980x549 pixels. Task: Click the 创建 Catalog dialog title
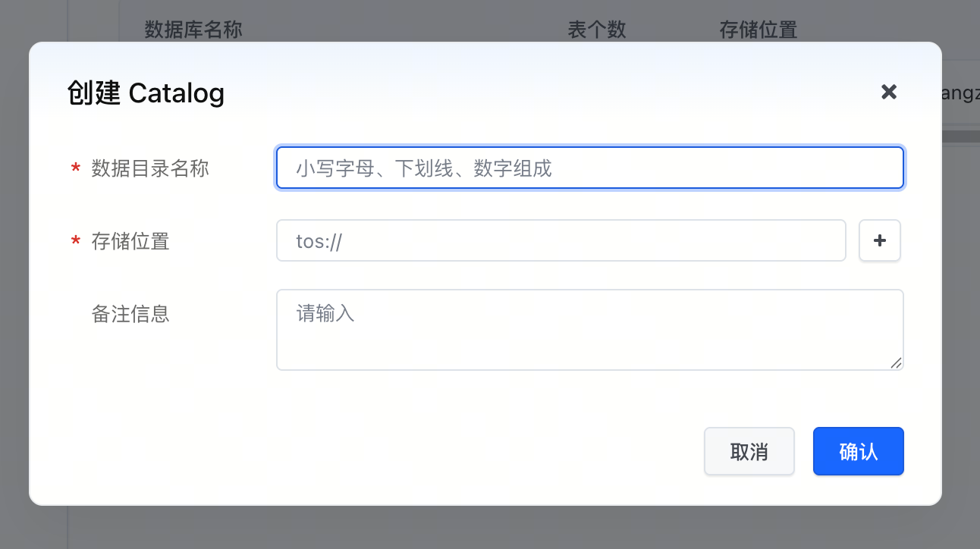click(146, 93)
